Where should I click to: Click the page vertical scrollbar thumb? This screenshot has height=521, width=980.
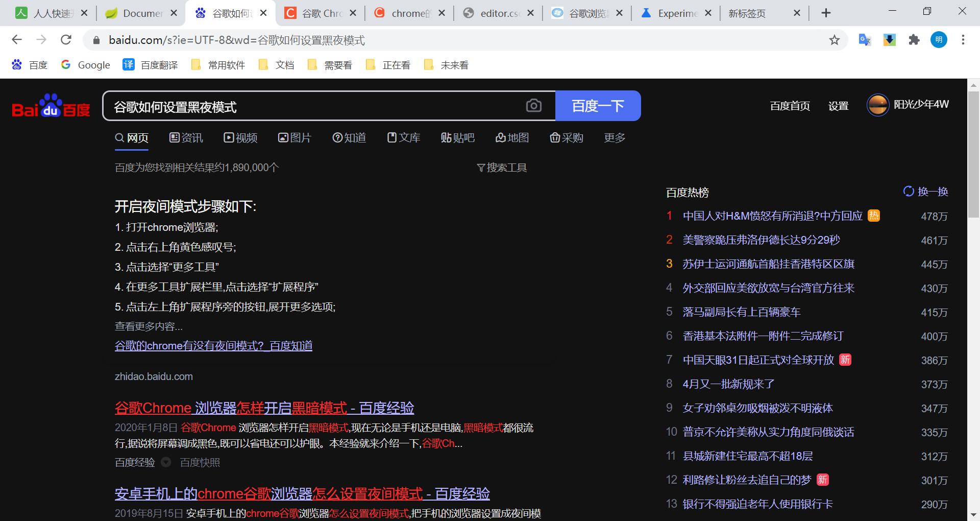tap(973, 155)
